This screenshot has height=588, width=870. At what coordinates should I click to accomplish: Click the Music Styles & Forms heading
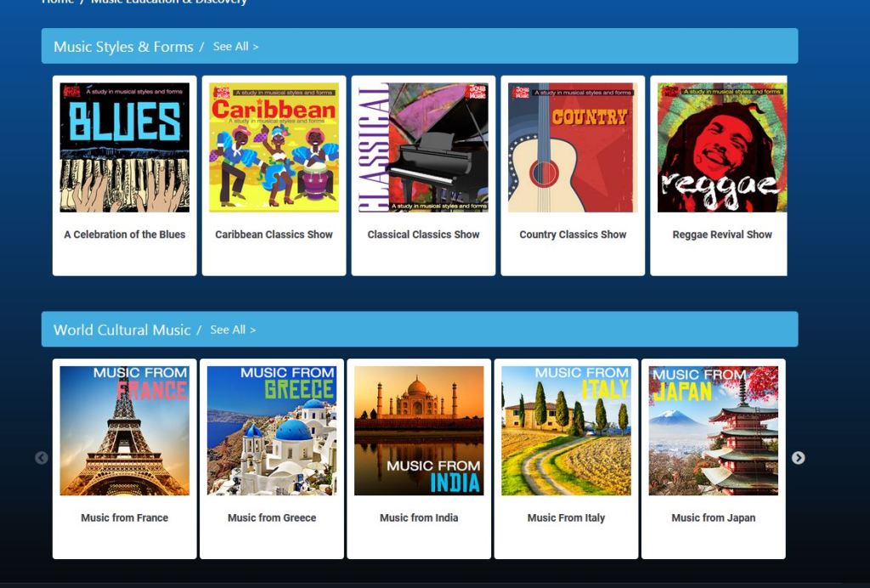point(123,47)
